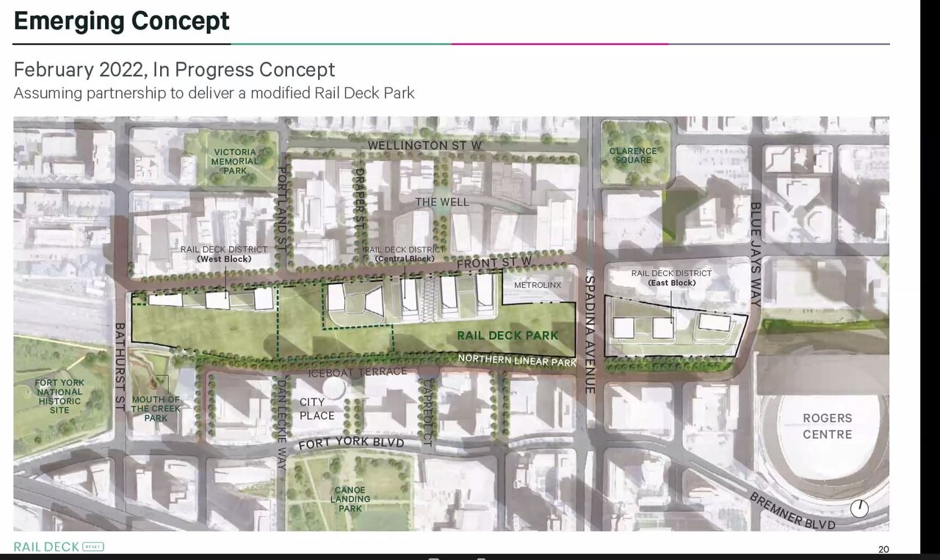Select the Victoria Memorial Park label

[x=235, y=161]
